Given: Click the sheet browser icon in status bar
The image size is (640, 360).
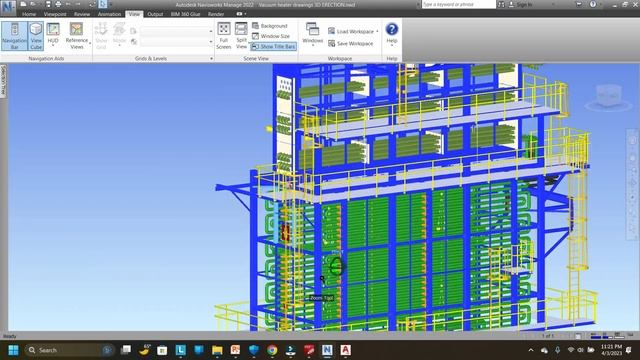Looking at the screenshot, I should coord(578,336).
